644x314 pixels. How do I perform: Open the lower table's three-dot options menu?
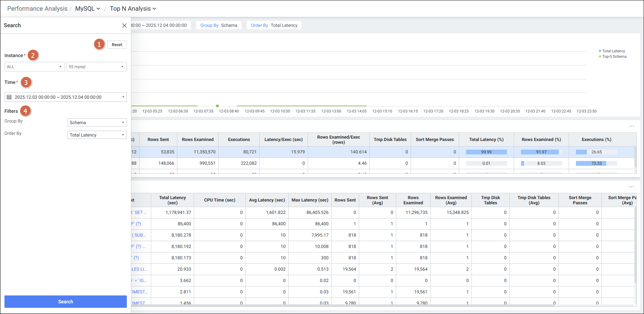tap(631, 187)
